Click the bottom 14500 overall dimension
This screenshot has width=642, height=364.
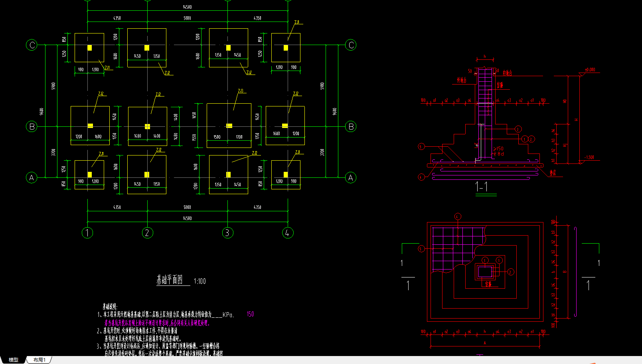(187, 218)
